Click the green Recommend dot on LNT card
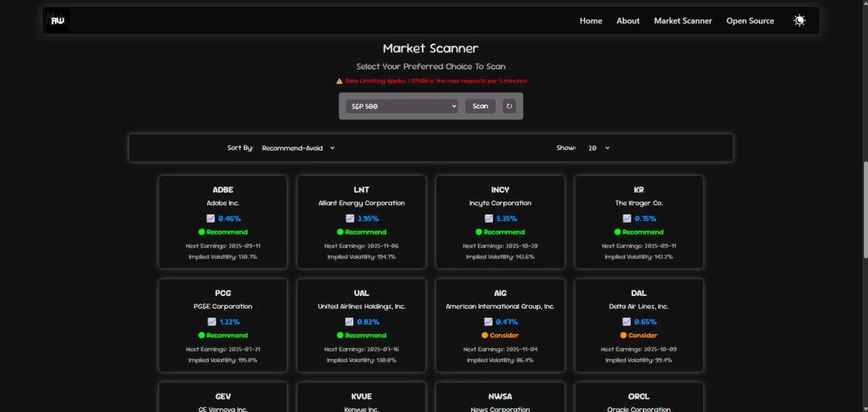Image resolution: width=868 pixels, height=412 pixels. pyautogui.click(x=340, y=232)
